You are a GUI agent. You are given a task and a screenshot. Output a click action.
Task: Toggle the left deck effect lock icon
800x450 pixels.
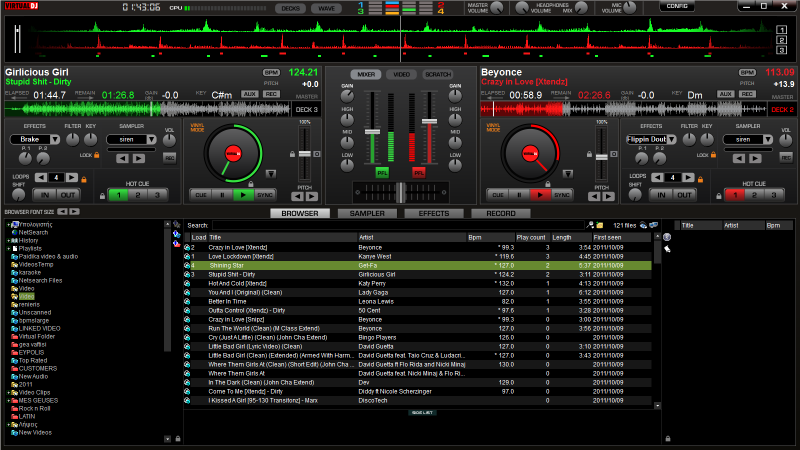pyautogui.click(x=96, y=155)
